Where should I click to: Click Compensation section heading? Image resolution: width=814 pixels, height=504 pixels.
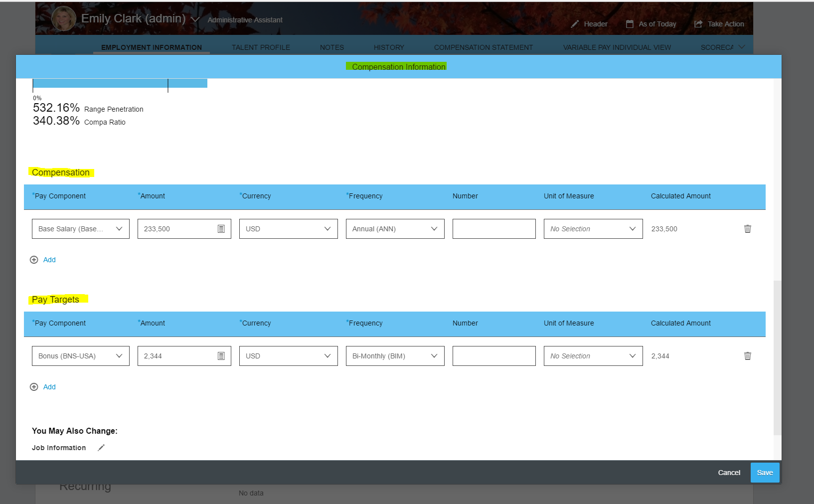pyautogui.click(x=61, y=172)
